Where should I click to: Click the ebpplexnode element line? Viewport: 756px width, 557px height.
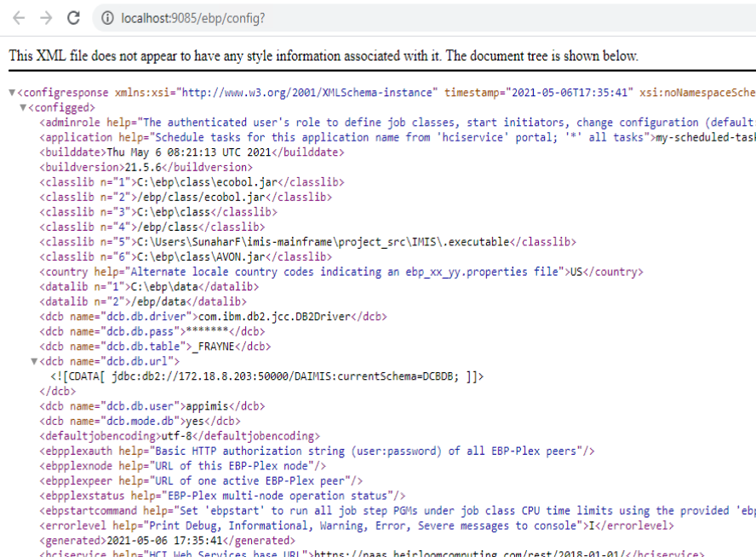coord(183,467)
